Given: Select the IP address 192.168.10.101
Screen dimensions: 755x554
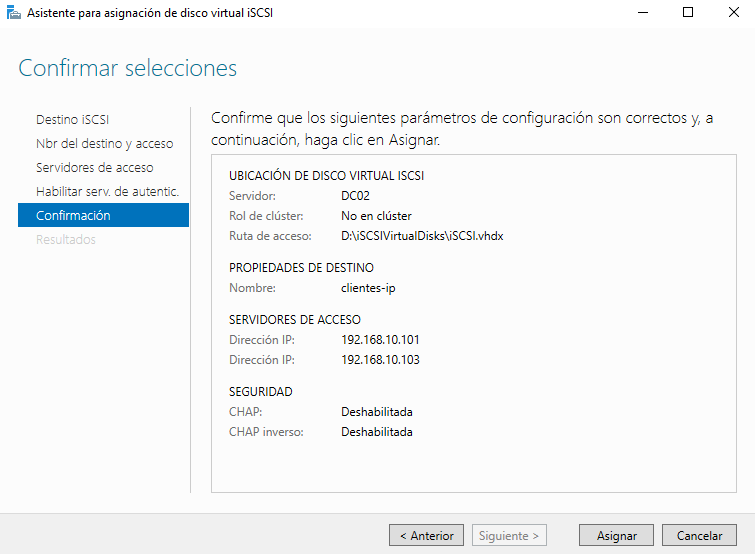Looking at the screenshot, I should (x=380, y=339).
